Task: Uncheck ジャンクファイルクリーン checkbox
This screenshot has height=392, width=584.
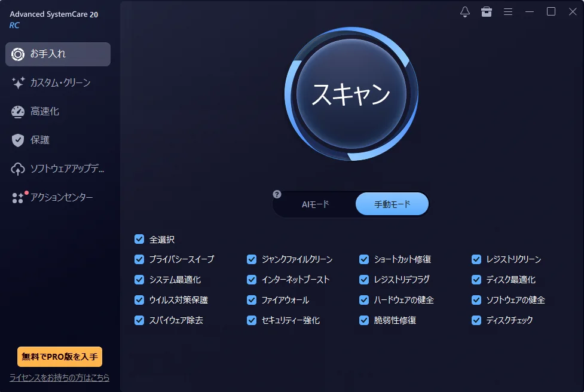Action: tap(252, 259)
